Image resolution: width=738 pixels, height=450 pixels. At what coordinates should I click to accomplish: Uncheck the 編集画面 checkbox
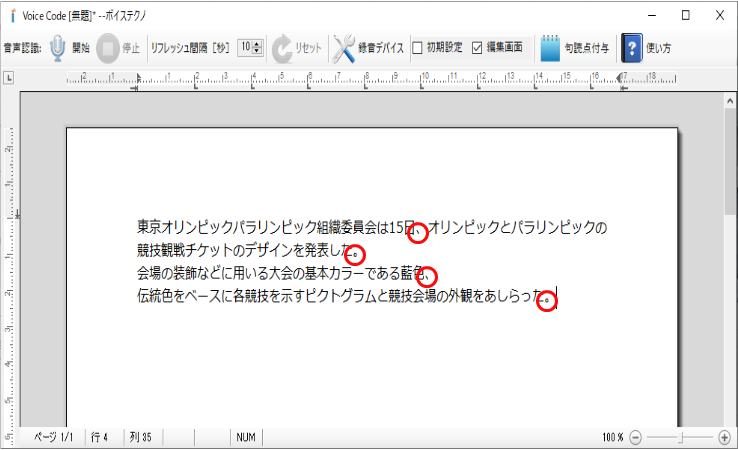click(477, 48)
